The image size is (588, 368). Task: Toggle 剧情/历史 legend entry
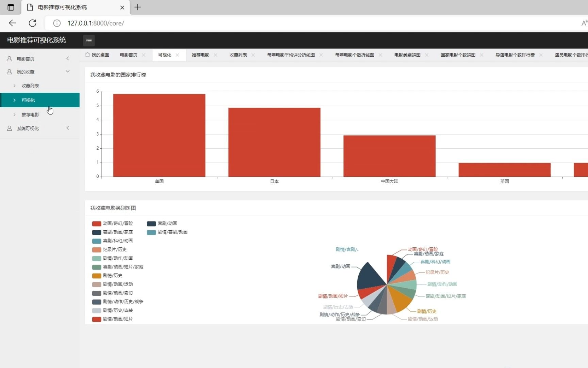click(x=107, y=276)
